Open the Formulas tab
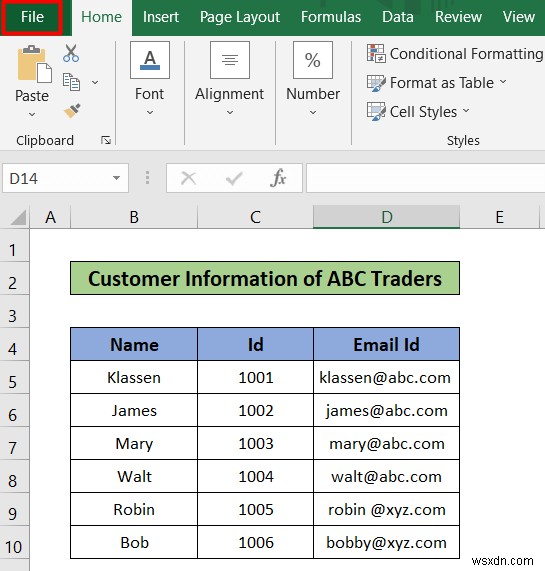 (331, 17)
